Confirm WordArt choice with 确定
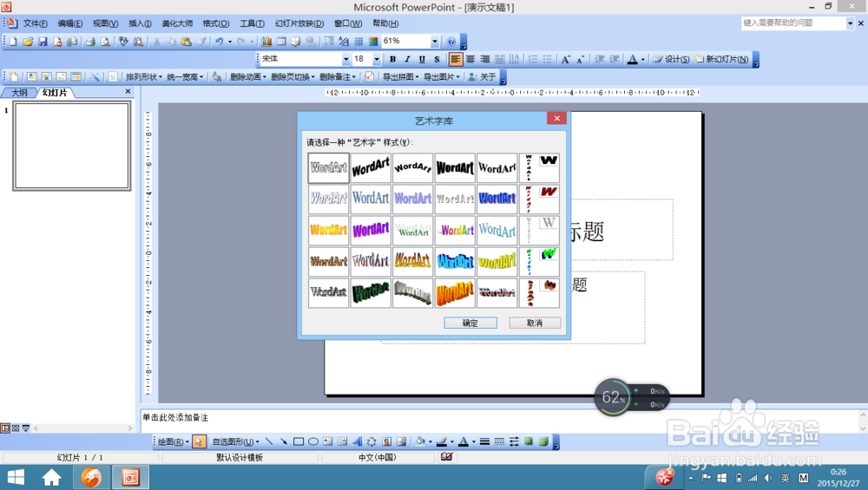The image size is (868, 490). [x=470, y=323]
